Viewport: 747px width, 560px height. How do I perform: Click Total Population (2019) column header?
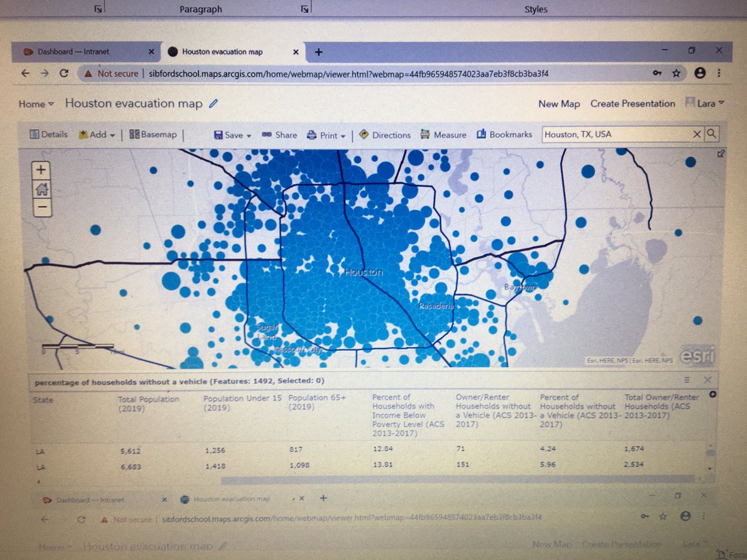[x=149, y=403]
